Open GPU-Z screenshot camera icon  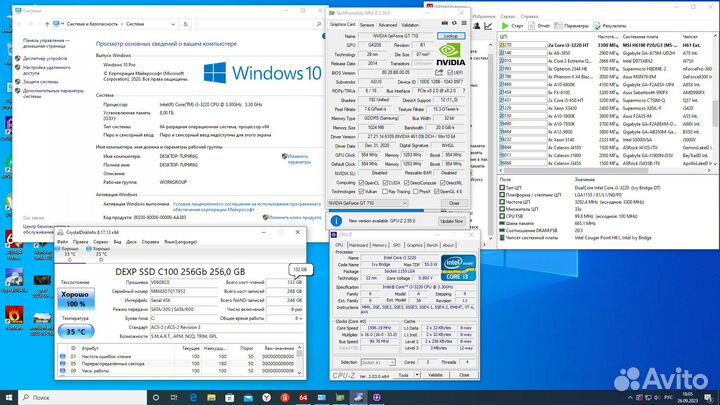(444, 23)
